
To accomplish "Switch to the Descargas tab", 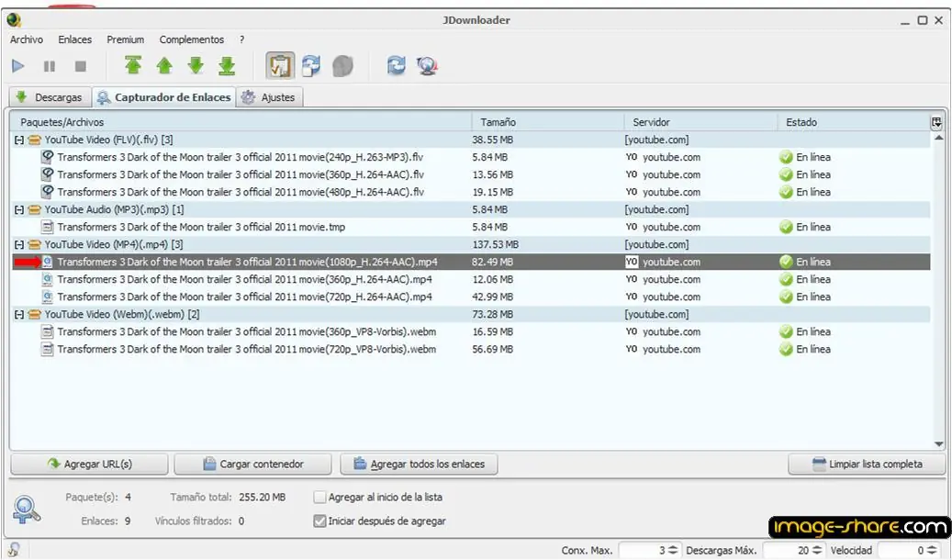I will tap(50, 97).
